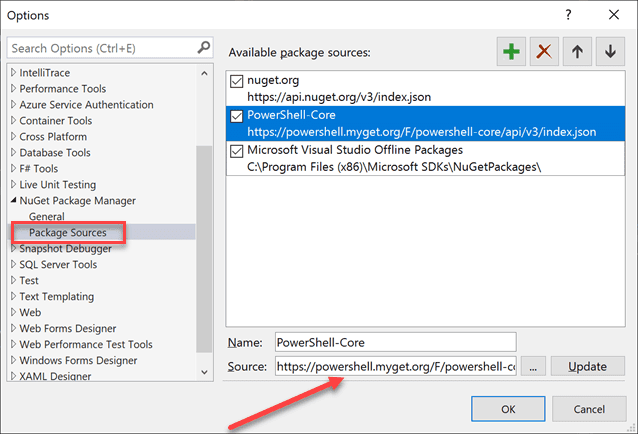Viewport: 638px width, 434px height.
Task: Click the OK button
Action: click(508, 408)
